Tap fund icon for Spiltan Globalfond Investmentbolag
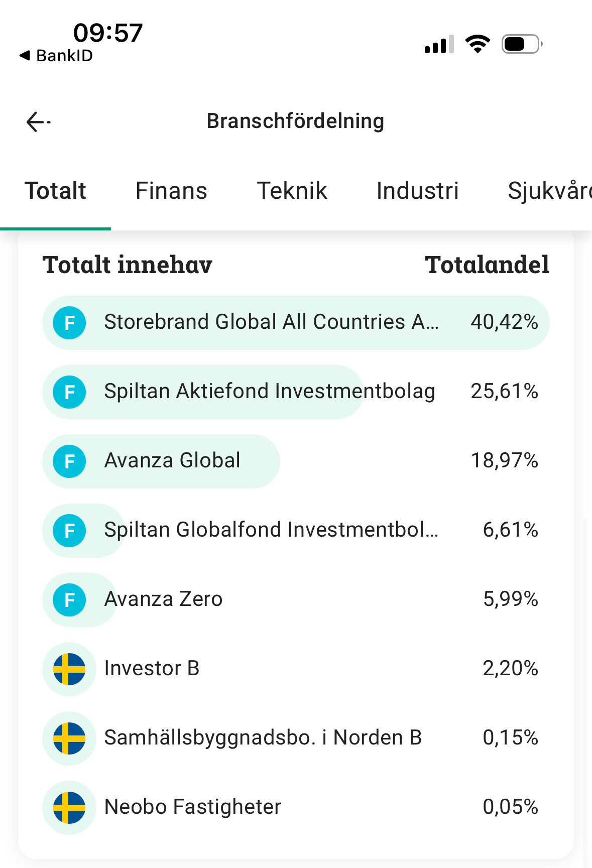 tap(69, 531)
